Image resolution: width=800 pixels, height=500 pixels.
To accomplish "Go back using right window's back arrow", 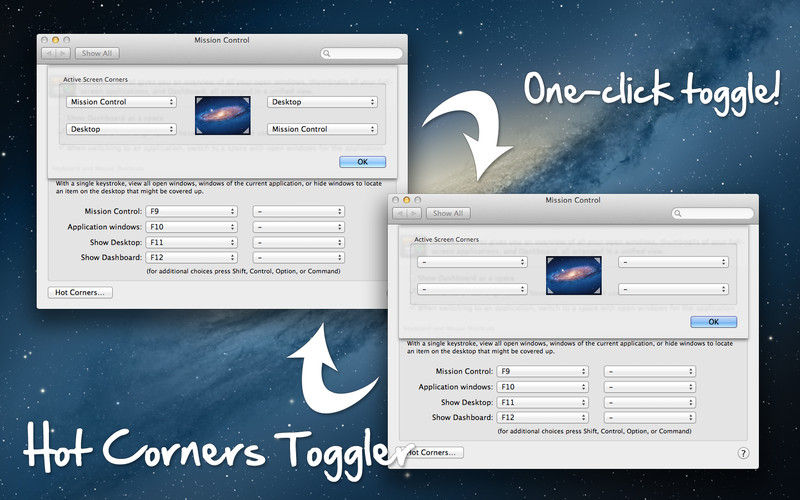I will coord(400,213).
